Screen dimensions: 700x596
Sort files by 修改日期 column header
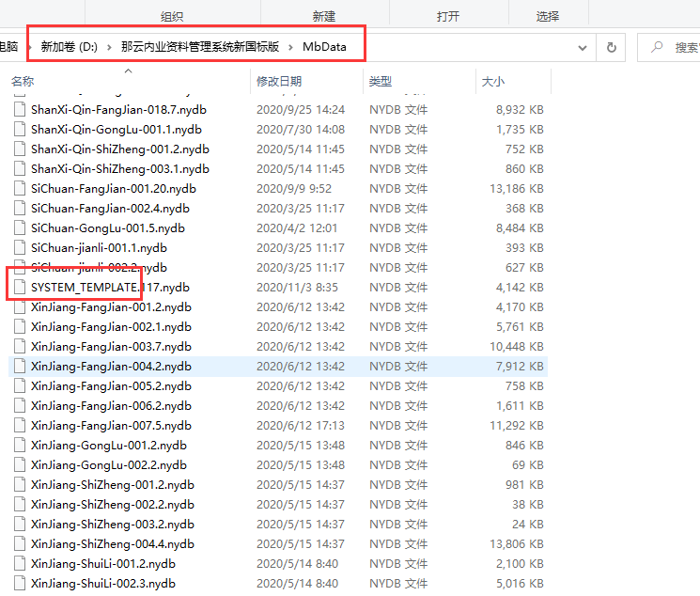[279, 82]
